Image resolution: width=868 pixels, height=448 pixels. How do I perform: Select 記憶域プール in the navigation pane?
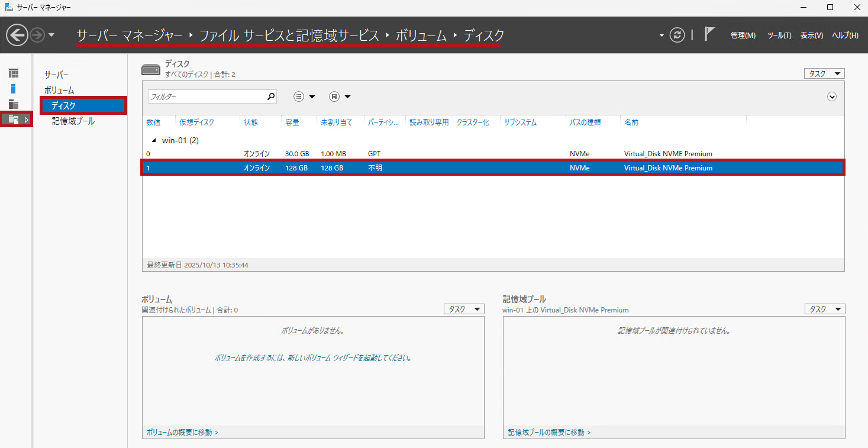coord(73,121)
